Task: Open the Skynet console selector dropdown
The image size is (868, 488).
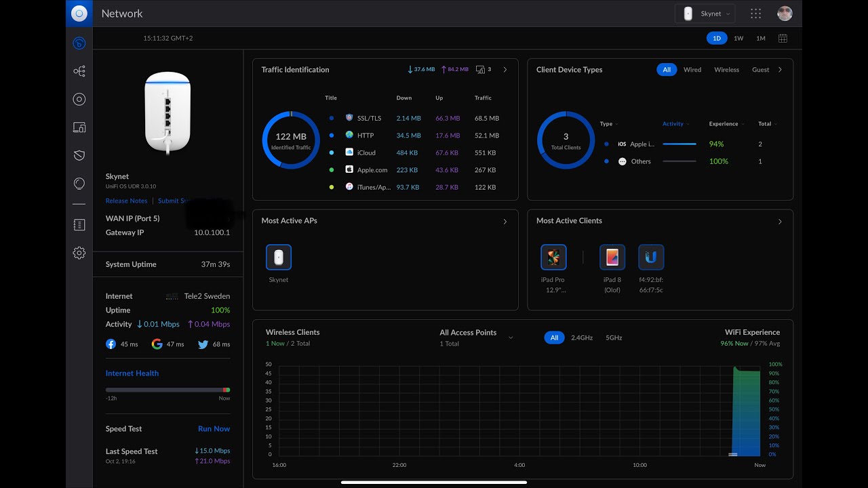Action: pyautogui.click(x=705, y=14)
